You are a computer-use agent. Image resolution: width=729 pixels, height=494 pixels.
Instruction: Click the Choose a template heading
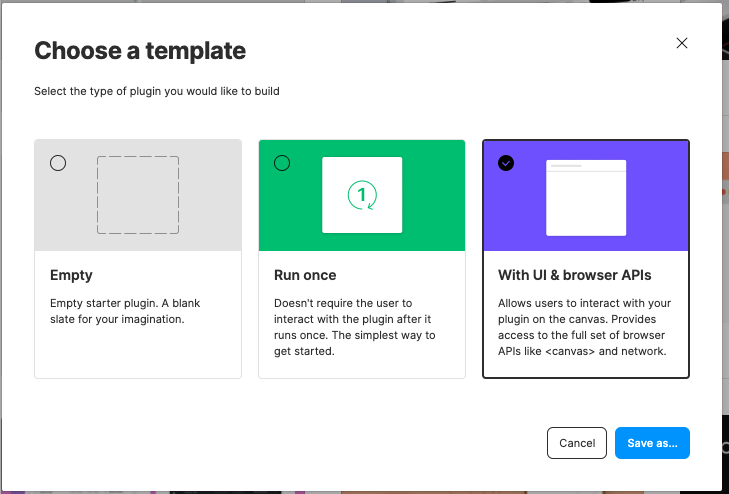[140, 50]
